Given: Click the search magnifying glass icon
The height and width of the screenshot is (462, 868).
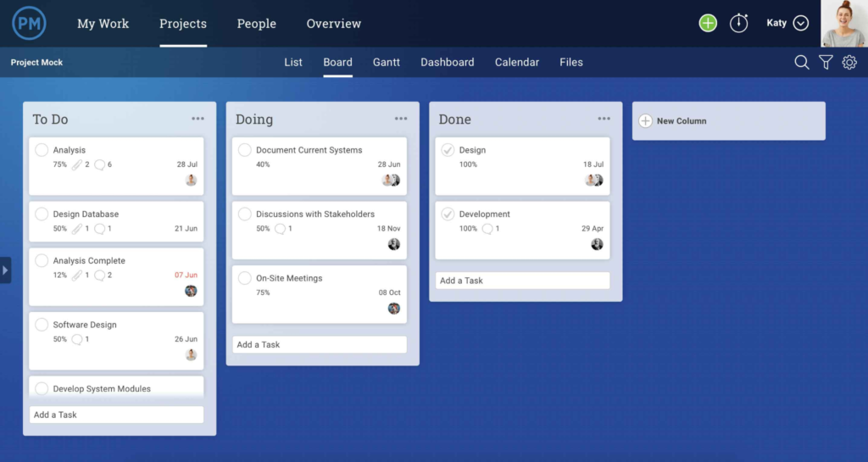Looking at the screenshot, I should [x=801, y=62].
